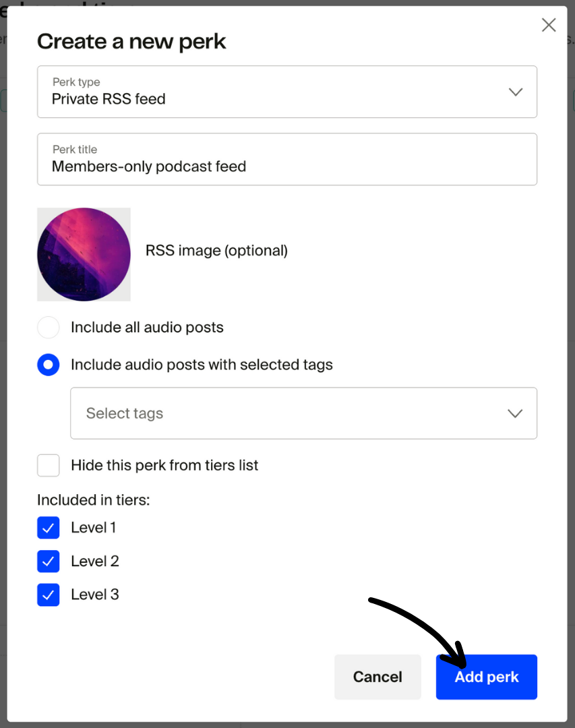Uncheck the Level 3 tier checkbox

[48, 595]
